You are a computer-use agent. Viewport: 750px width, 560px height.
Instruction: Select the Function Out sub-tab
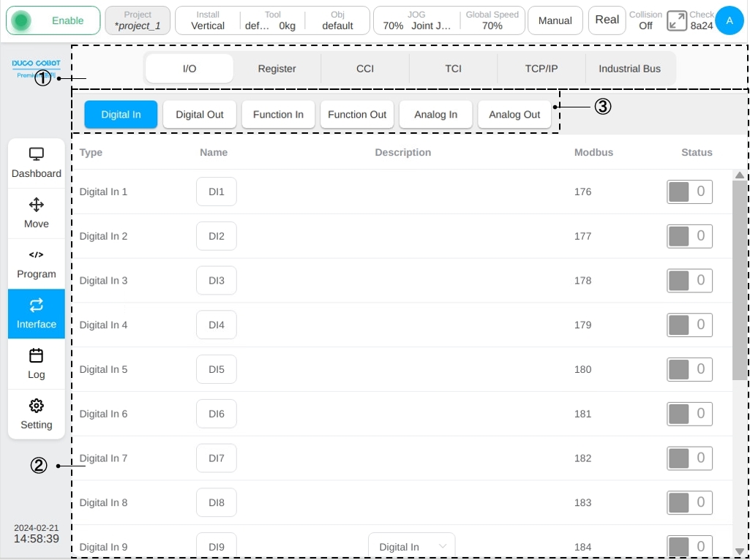pyautogui.click(x=357, y=115)
